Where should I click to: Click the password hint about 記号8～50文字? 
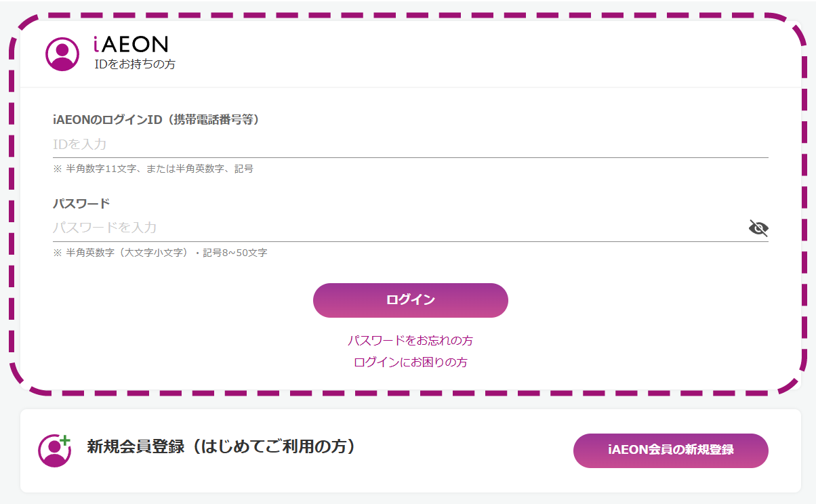click(x=160, y=253)
